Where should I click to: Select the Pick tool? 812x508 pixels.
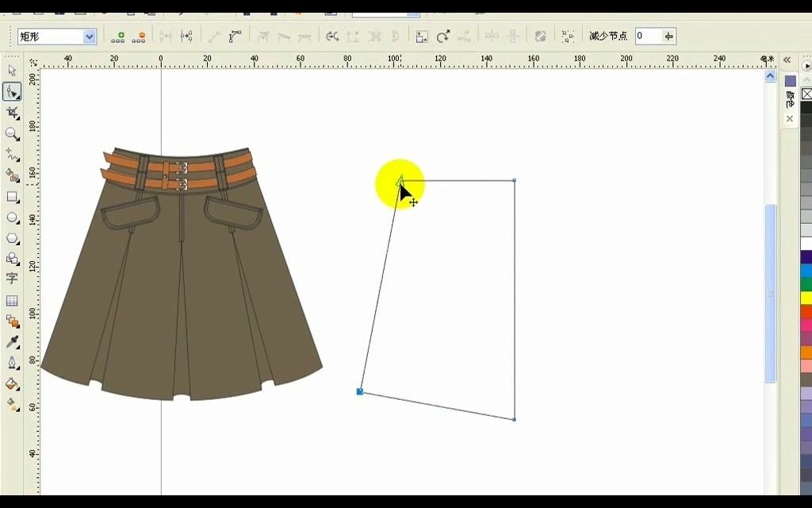pyautogui.click(x=11, y=71)
